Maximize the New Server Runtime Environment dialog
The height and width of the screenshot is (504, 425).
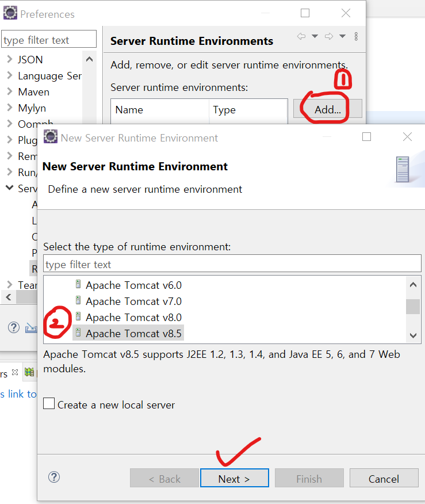[x=366, y=136]
